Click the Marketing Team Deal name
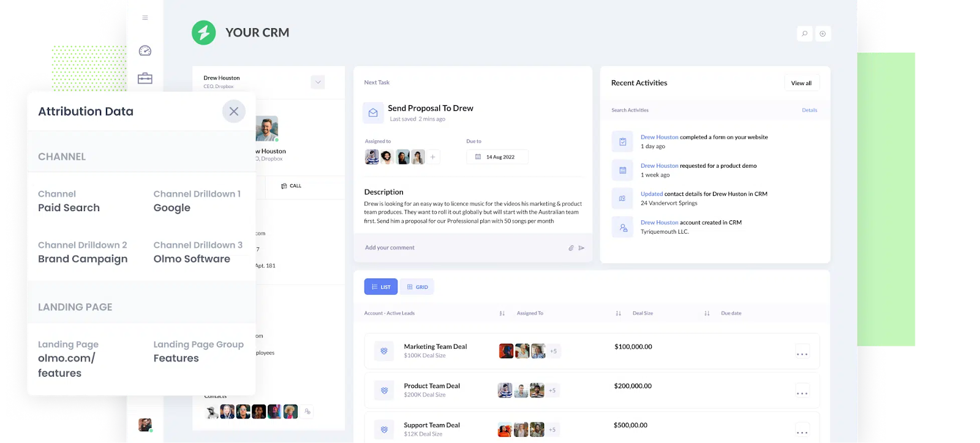 tap(435, 347)
